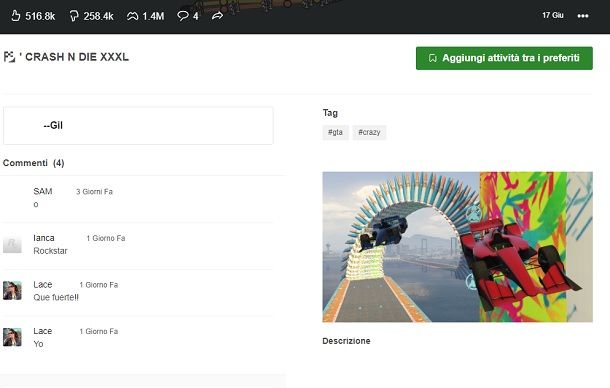Open the three-dot more options menu
This screenshot has height=388, width=610.
(x=583, y=16)
